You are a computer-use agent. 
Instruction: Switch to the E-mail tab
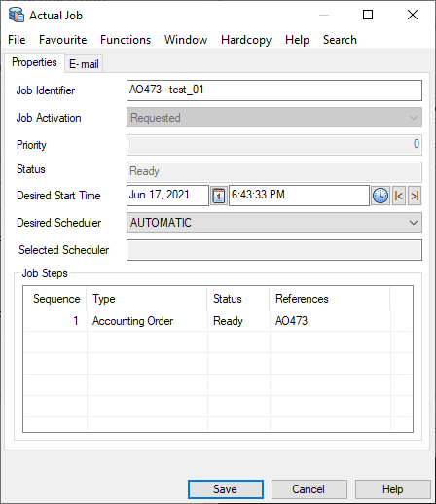tap(84, 64)
